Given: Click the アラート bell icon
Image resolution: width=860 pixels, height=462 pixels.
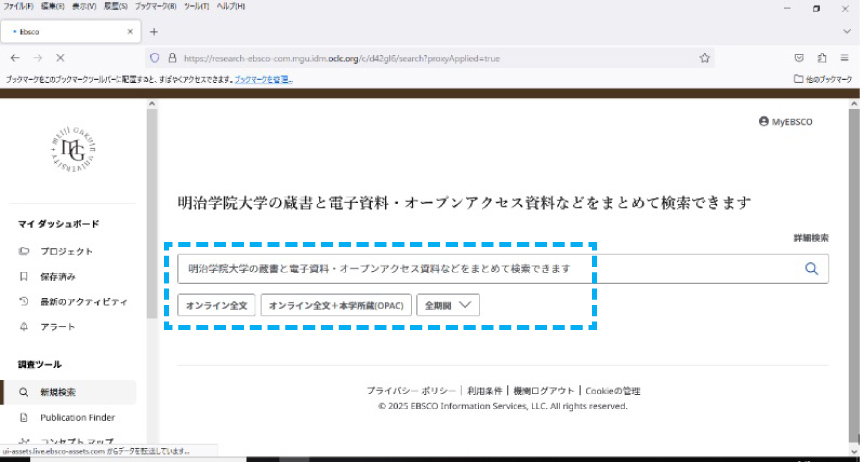Looking at the screenshot, I should (x=24, y=327).
